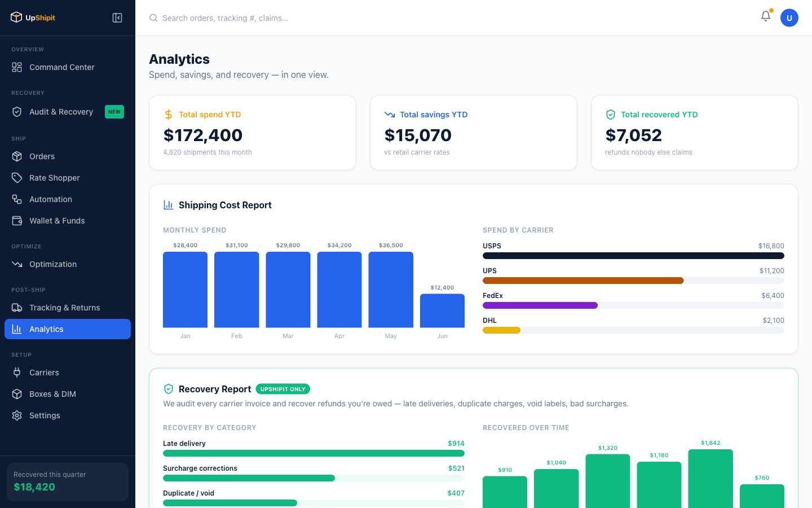This screenshot has width=812, height=508.
Task: Click the dollar icon on Total spend
Action: click(x=168, y=115)
